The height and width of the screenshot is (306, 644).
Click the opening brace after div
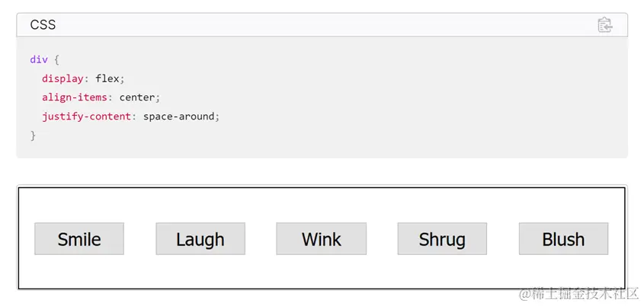pos(56,59)
